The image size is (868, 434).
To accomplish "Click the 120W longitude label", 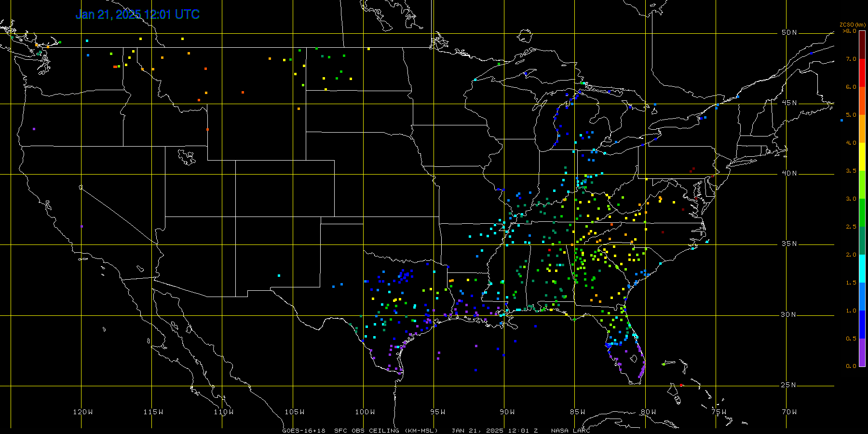I will [83, 412].
